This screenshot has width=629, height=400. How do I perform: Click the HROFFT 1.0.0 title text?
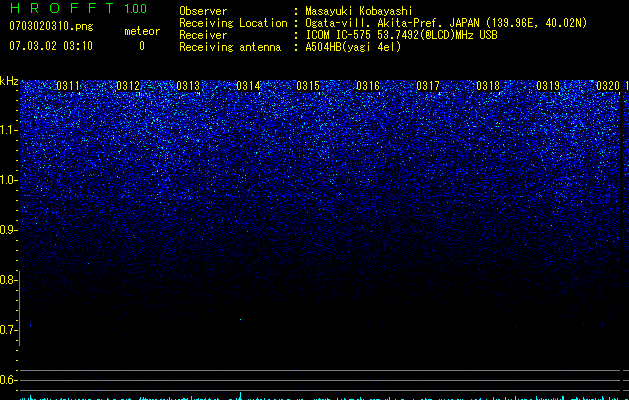click(78, 8)
